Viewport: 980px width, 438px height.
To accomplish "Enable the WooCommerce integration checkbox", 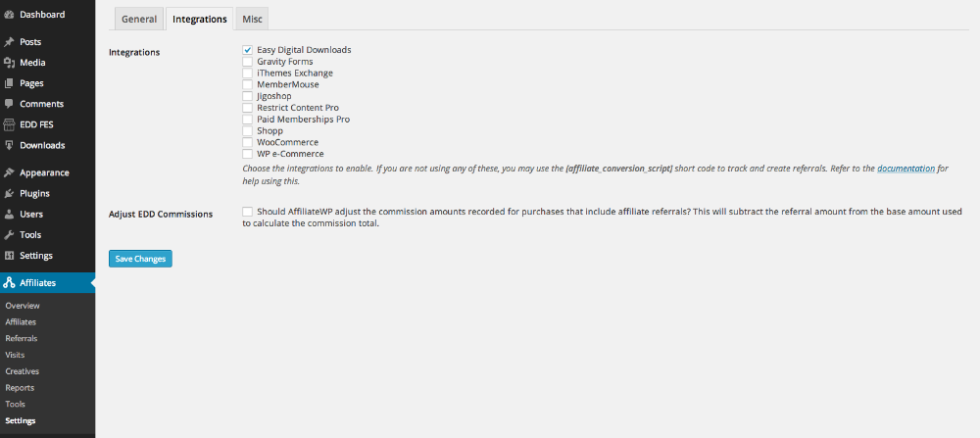I will (248, 142).
